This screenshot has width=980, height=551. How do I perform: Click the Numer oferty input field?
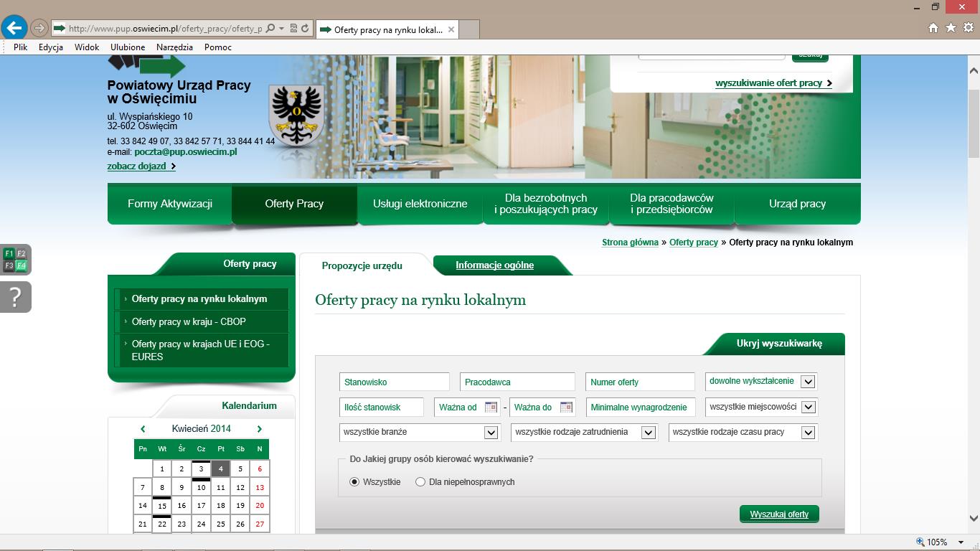(641, 382)
